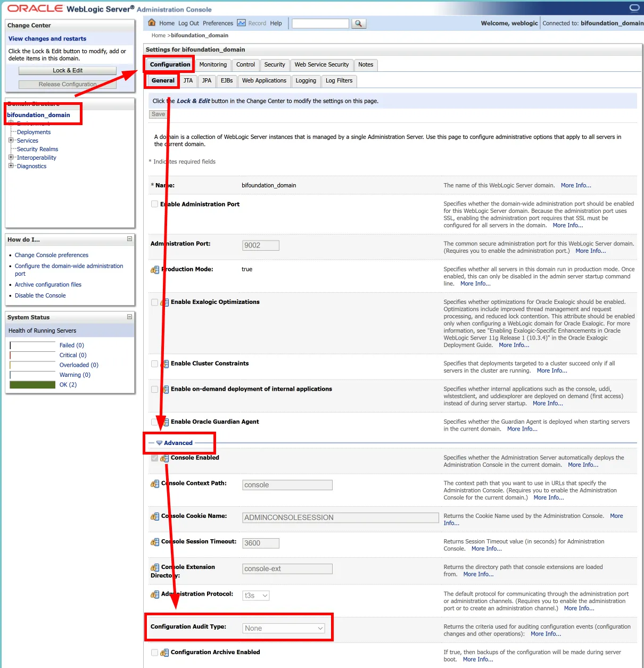Click the Log Out link

pos(188,23)
